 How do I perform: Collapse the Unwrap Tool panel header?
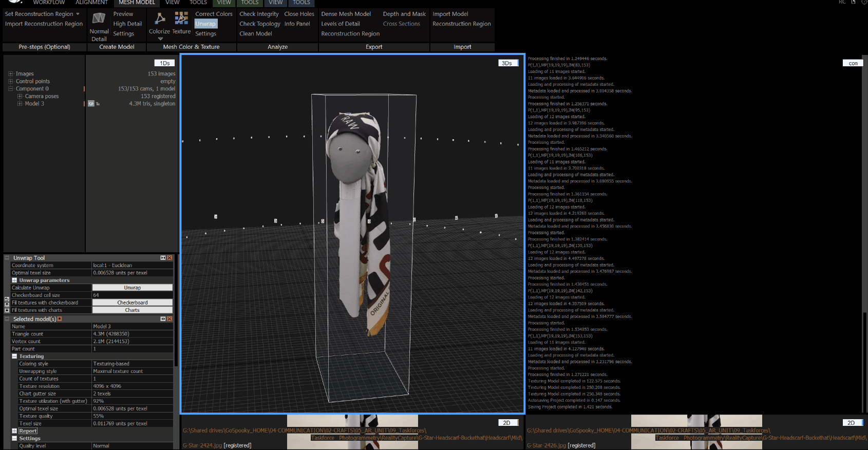pos(7,258)
